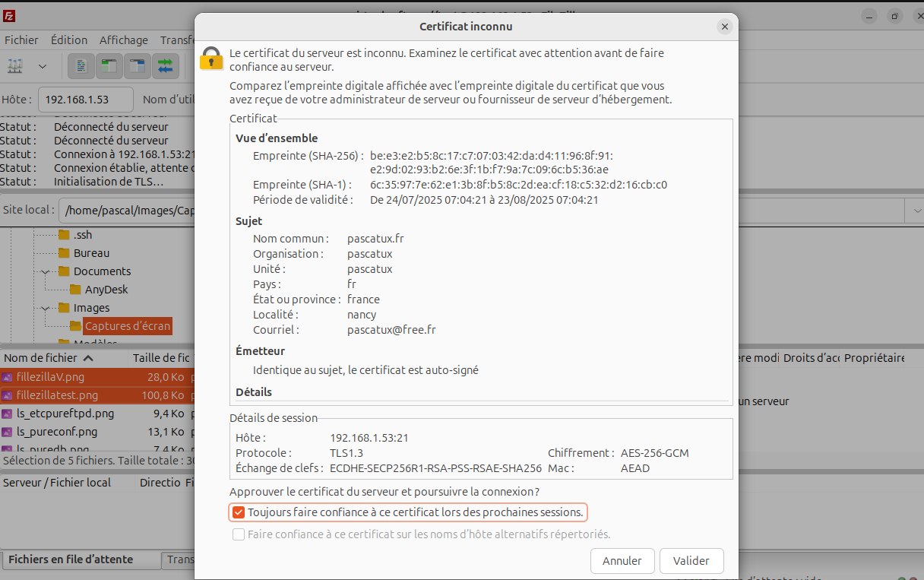Viewport: 924px width, 580px height.
Task: Open the Site Manager dropdown arrow
Action: point(43,66)
